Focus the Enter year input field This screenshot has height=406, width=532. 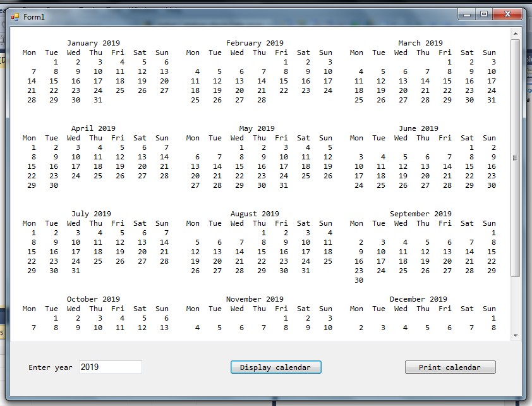(111, 367)
